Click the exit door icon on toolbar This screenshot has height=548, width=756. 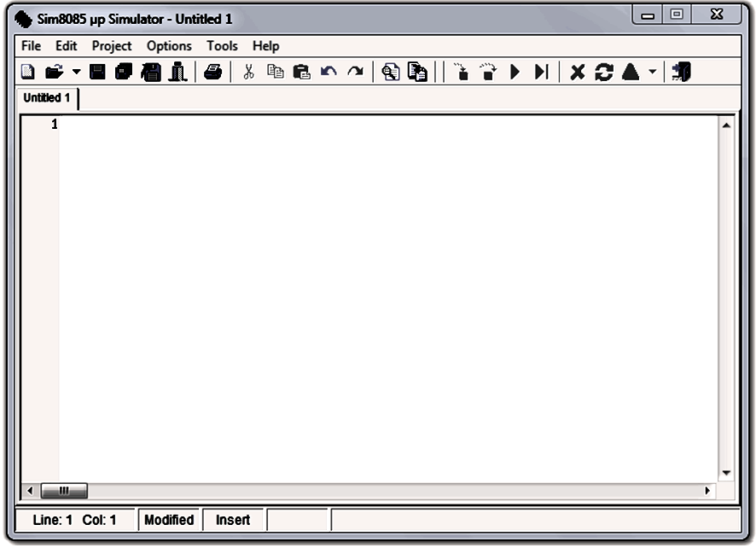pos(681,73)
